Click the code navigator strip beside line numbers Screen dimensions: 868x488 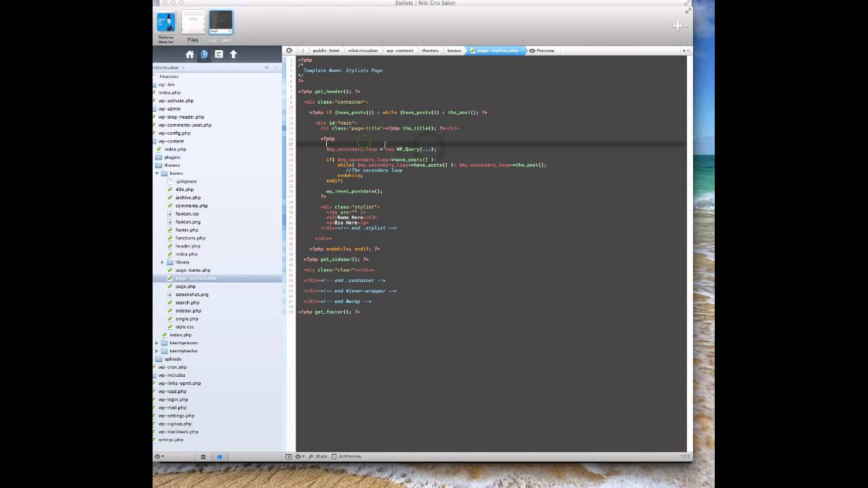pos(285,254)
